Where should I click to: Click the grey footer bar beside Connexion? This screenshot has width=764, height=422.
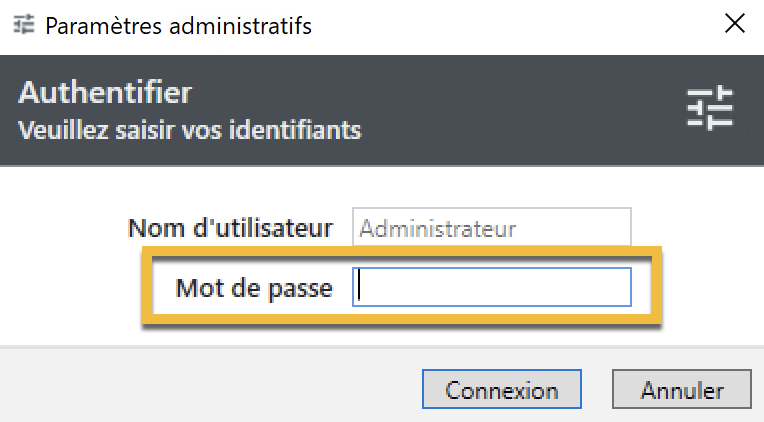[x=210, y=385]
